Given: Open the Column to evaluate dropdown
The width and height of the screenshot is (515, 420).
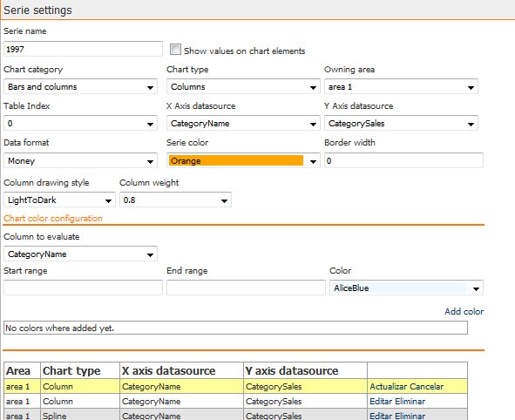Looking at the screenshot, I should coord(80,254).
